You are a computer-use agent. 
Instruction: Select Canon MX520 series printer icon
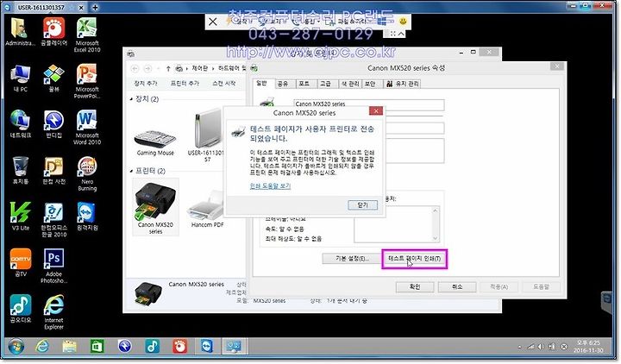click(155, 207)
